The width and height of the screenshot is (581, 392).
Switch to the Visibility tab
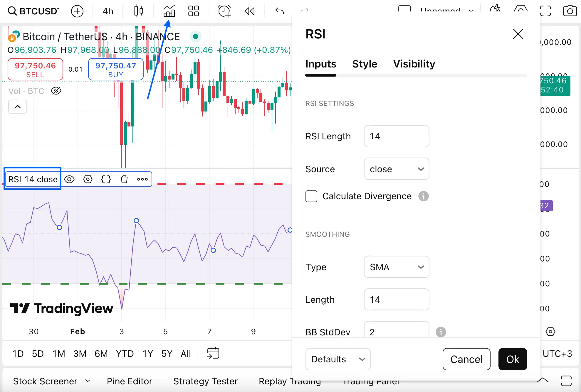click(414, 64)
